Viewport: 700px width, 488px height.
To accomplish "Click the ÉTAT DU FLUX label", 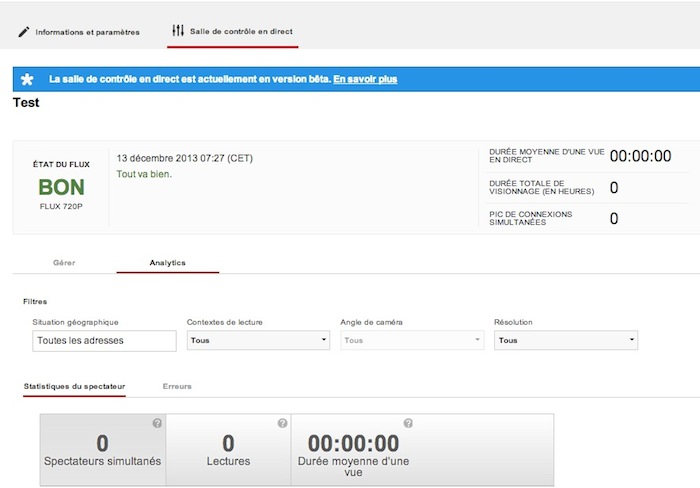I will [x=61, y=164].
